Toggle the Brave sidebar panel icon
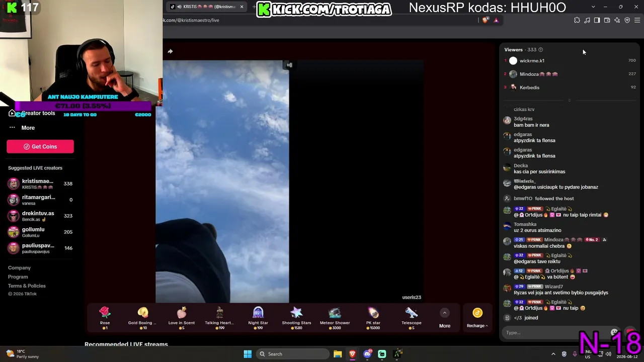This screenshot has height=362, width=644. click(597, 20)
